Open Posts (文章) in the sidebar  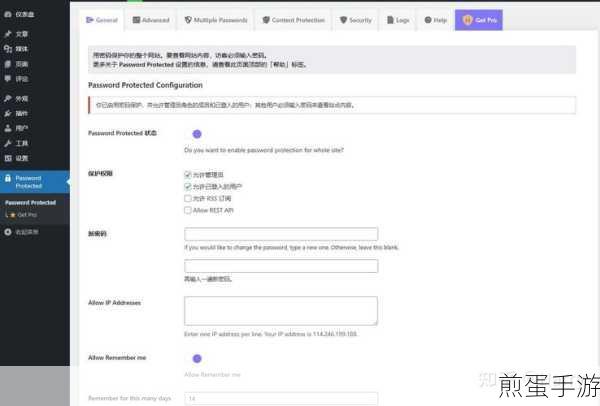pos(16,34)
